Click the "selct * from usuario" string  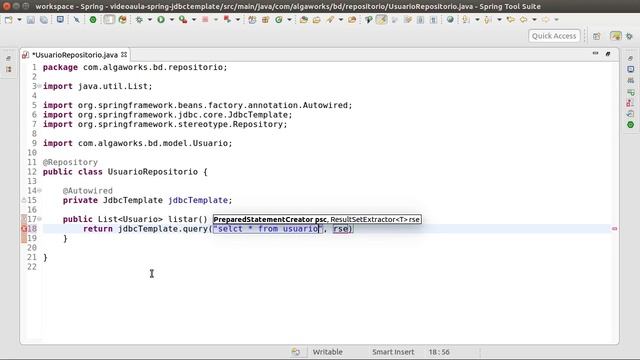(268, 229)
